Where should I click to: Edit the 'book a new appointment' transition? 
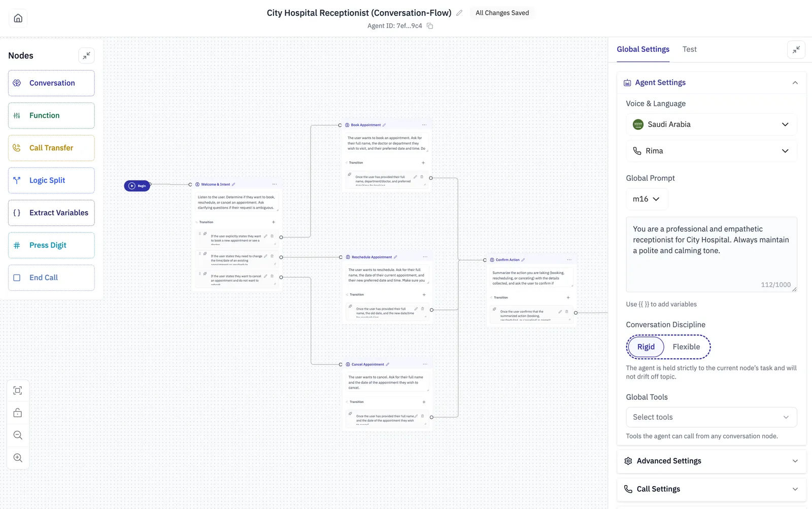[265, 236]
